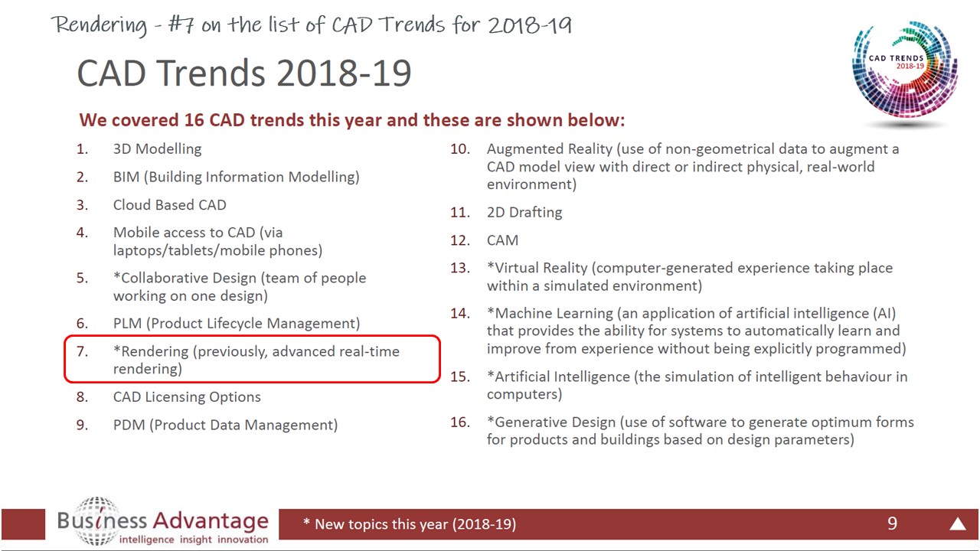
Task: Select the 'Mobile access to CAD' item
Action: point(218,241)
